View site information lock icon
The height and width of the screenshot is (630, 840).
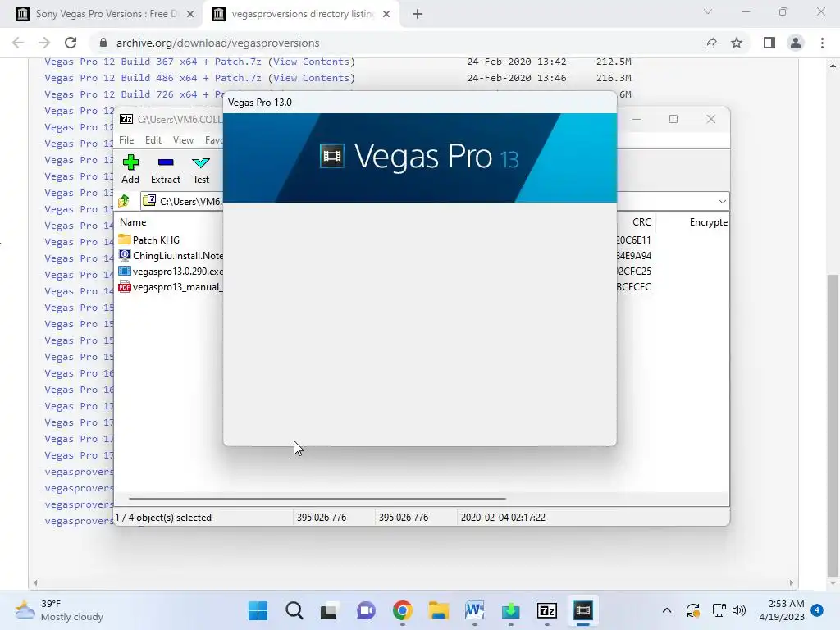click(103, 43)
